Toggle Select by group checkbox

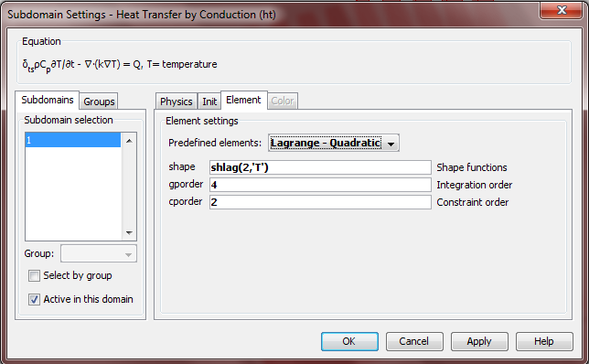34,276
